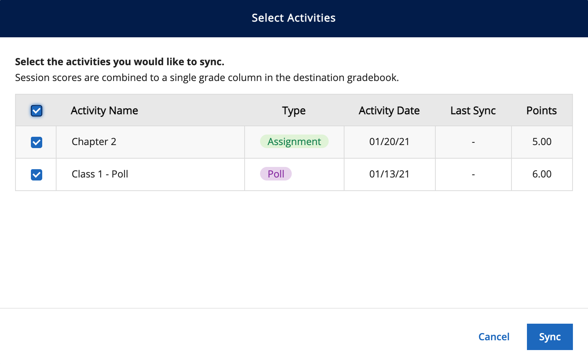Click the Last Sync column header

coord(473,110)
